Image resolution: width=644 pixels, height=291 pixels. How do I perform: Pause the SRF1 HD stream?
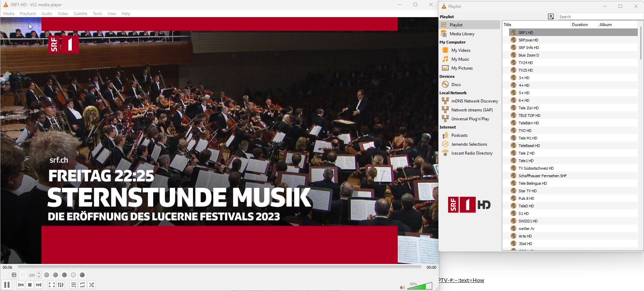(x=7, y=285)
